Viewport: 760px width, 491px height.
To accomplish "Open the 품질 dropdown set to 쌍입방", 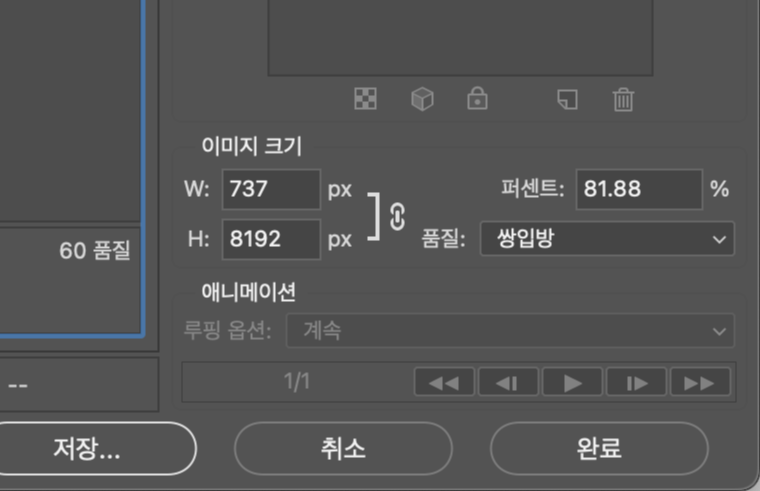I will coord(607,238).
